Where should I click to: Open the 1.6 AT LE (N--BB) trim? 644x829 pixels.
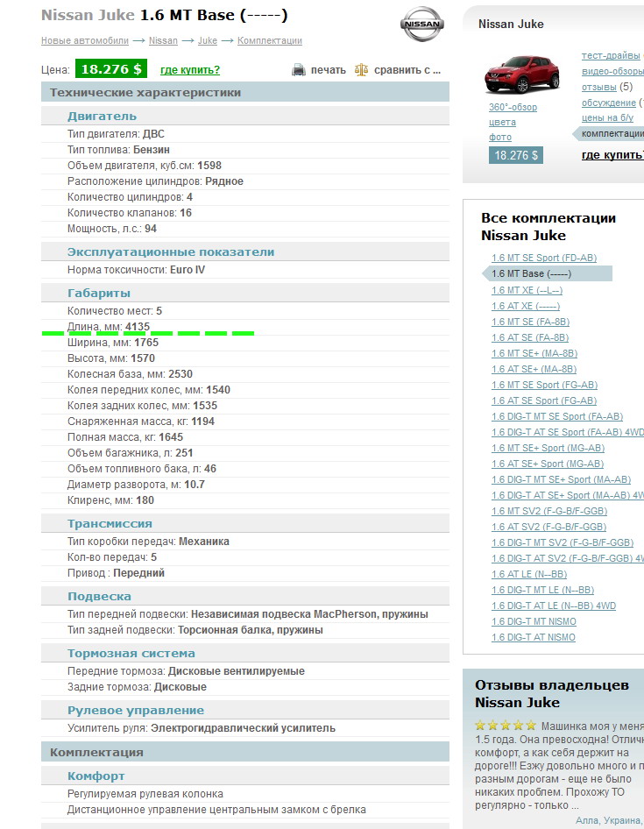529,574
